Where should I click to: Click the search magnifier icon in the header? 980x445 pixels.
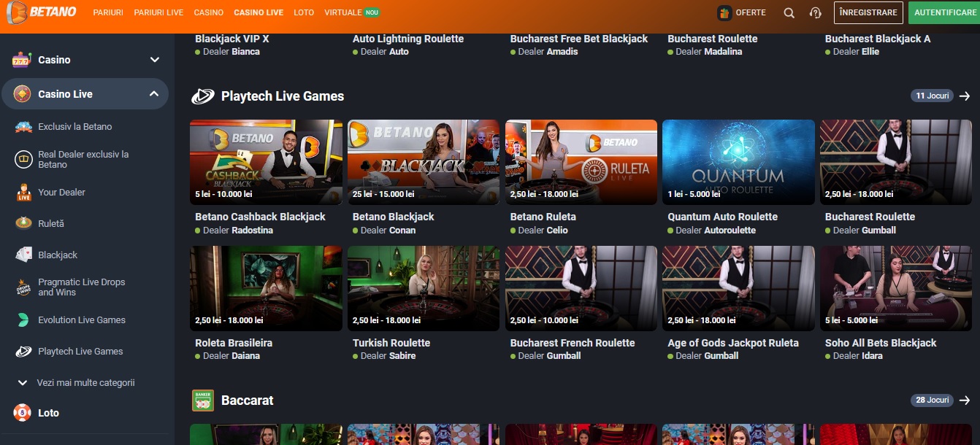(x=789, y=13)
